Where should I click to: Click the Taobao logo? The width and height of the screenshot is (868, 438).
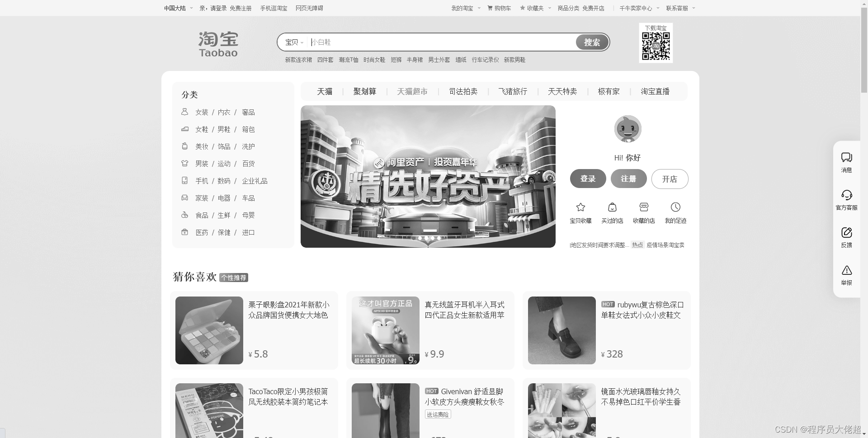pos(218,44)
